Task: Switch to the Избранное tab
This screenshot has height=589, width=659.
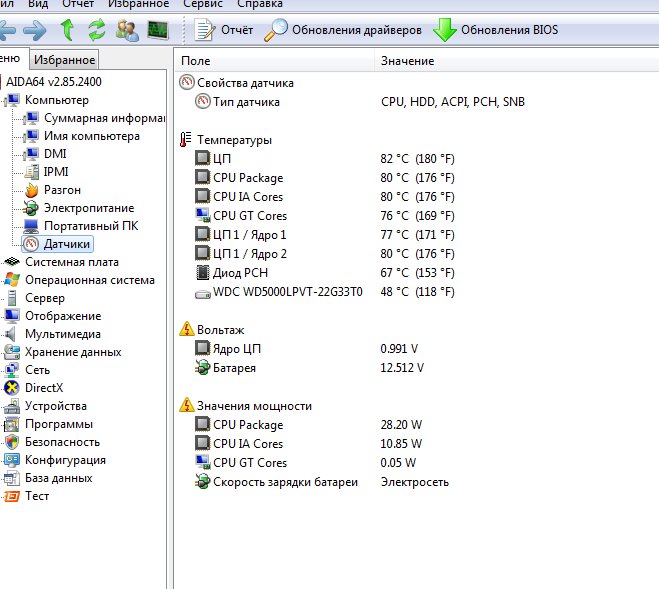Action: (64, 60)
